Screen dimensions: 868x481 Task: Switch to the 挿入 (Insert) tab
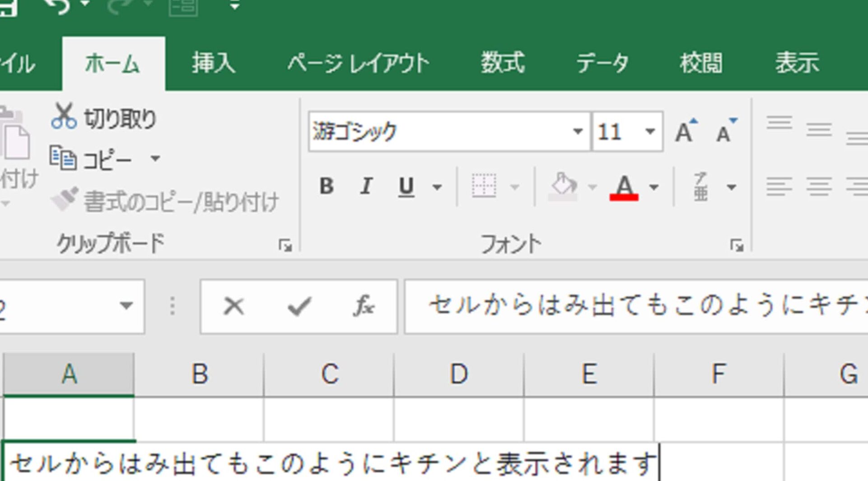(213, 63)
